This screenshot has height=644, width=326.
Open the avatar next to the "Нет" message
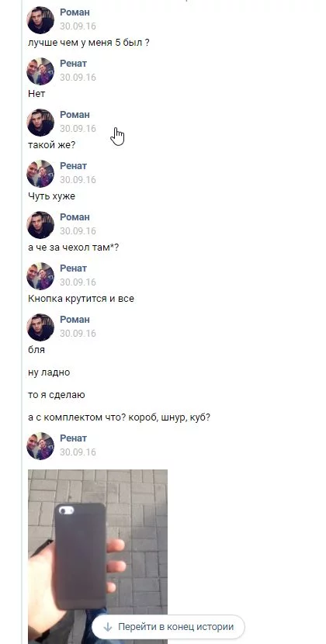40,71
